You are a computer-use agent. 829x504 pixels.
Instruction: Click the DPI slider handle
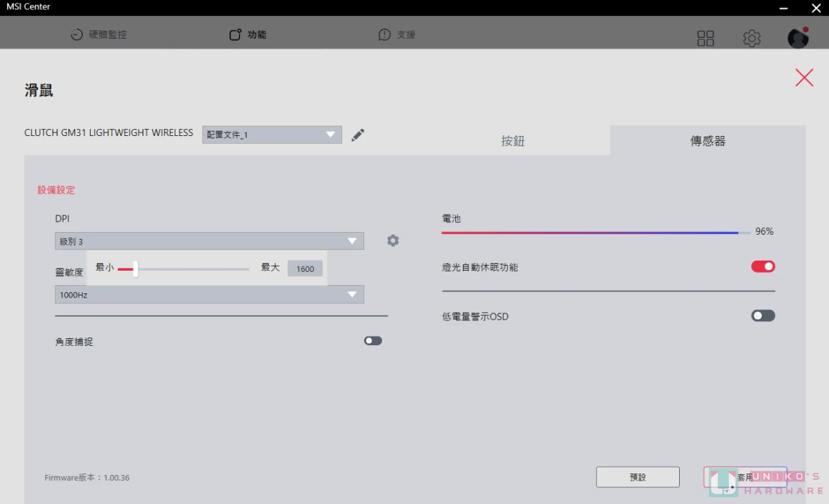135,269
